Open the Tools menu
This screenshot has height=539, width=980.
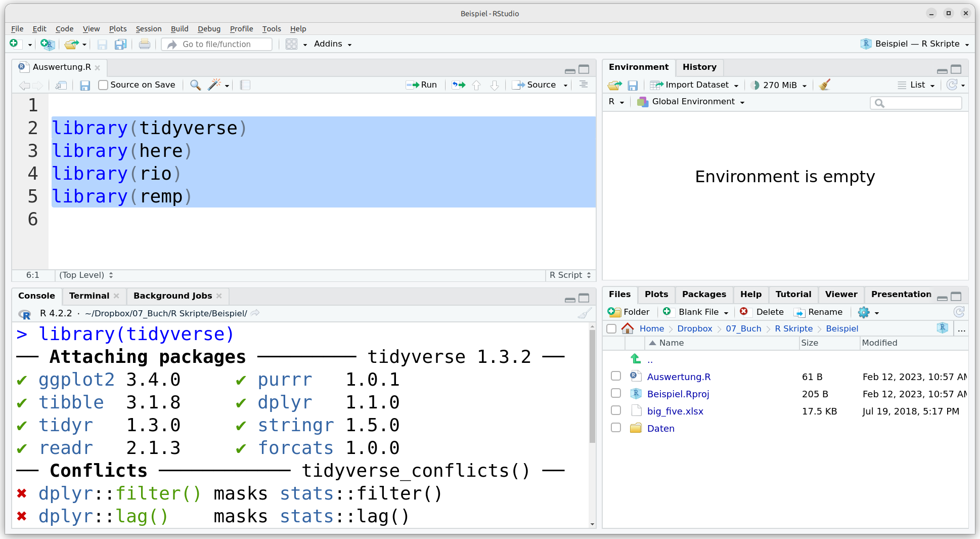point(272,29)
